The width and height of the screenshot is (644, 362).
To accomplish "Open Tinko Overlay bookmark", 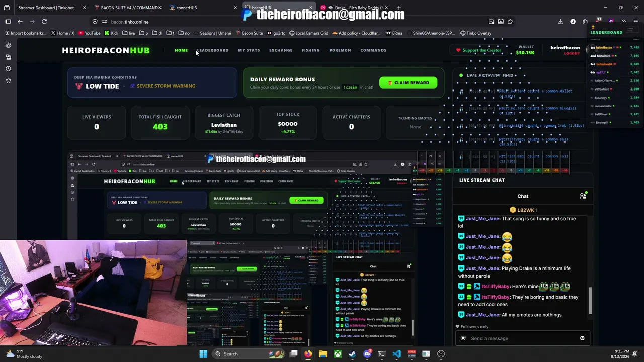I will point(476,33).
